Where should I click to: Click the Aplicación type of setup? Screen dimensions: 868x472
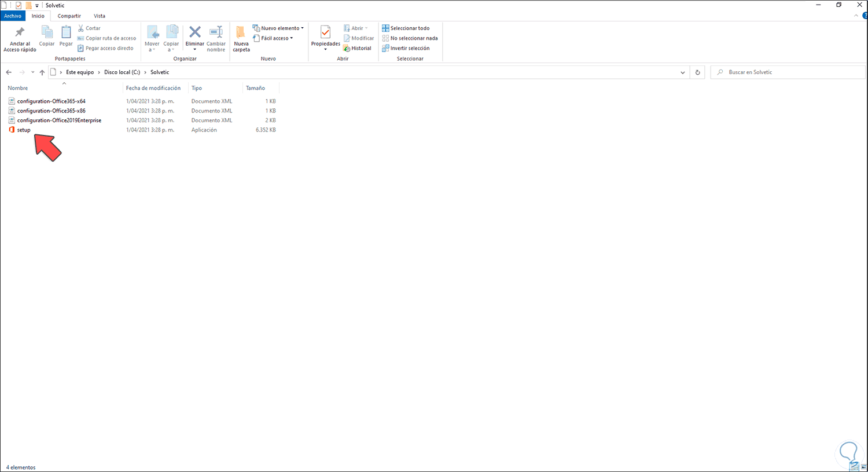point(204,130)
